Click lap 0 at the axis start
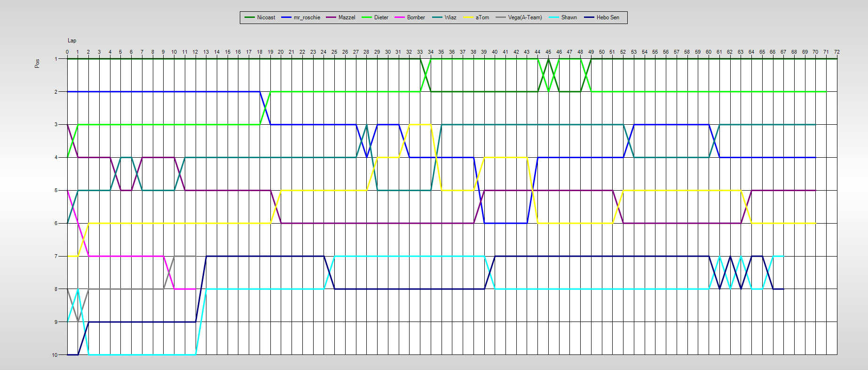This screenshot has height=370, width=868. point(67,52)
